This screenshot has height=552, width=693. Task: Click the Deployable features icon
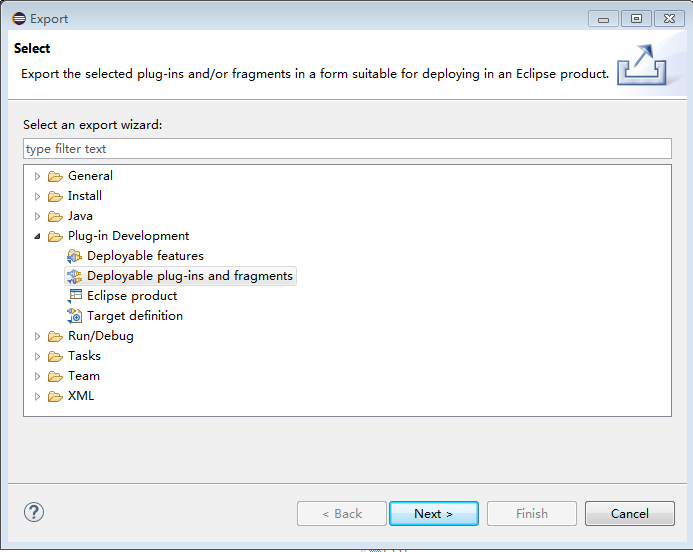74,256
